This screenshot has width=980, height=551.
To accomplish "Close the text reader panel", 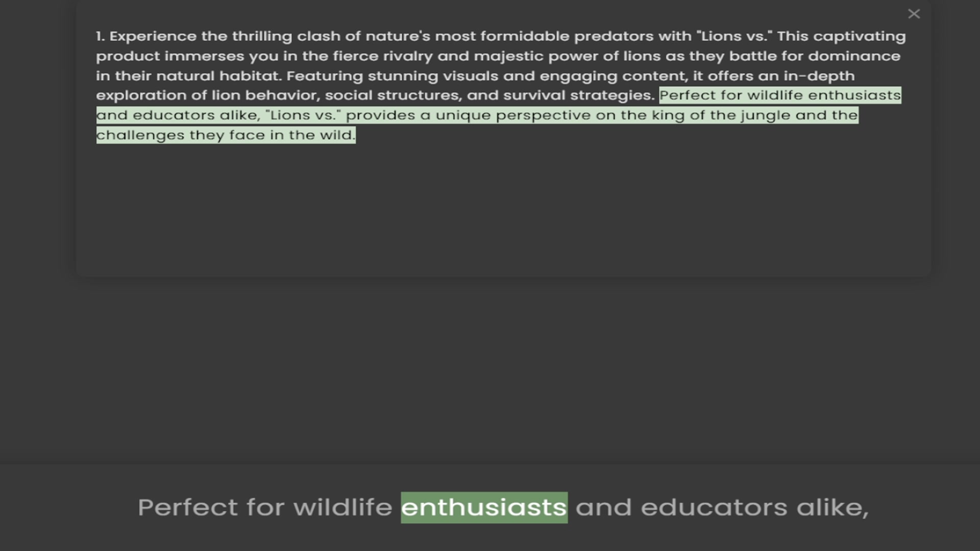I will point(914,14).
